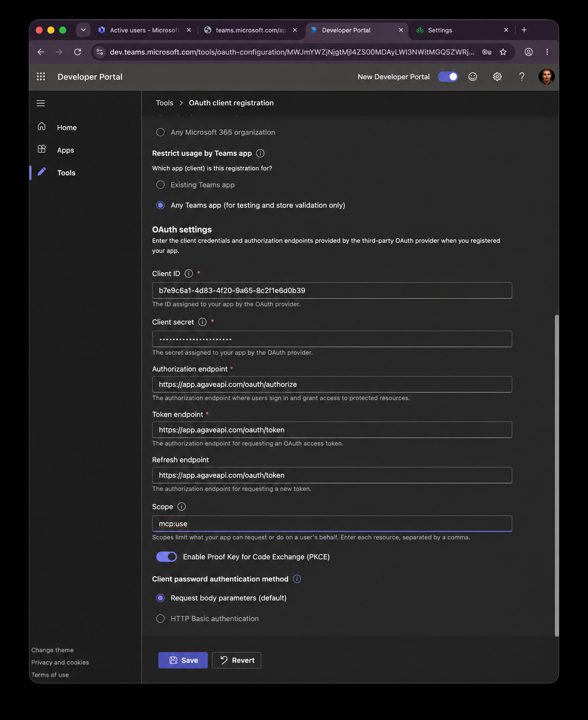Bookmark page with the star icon
This screenshot has width=588, height=720.
tap(503, 52)
